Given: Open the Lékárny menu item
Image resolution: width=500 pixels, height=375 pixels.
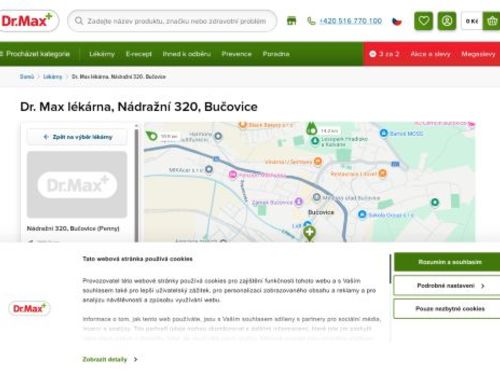Looking at the screenshot, I should coord(102,54).
